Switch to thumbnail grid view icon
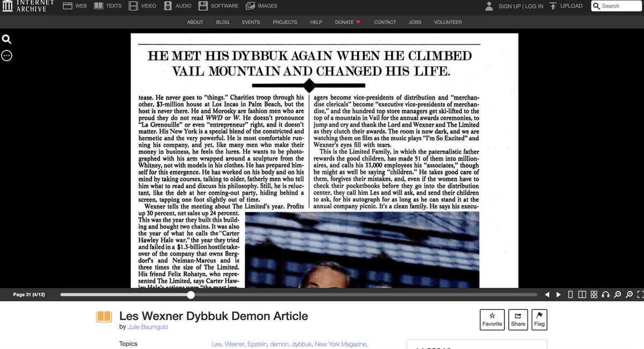This screenshot has width=644, height=349. click(x=594, y=294)
